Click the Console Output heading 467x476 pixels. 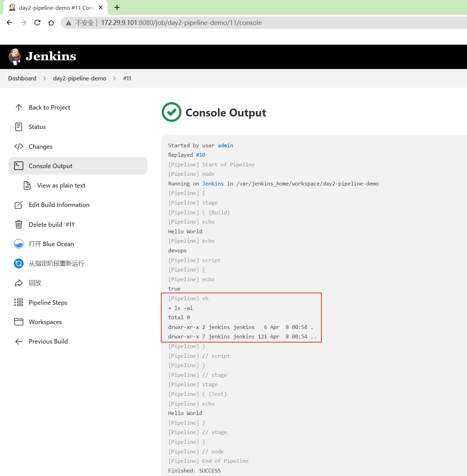coord(226,113)
